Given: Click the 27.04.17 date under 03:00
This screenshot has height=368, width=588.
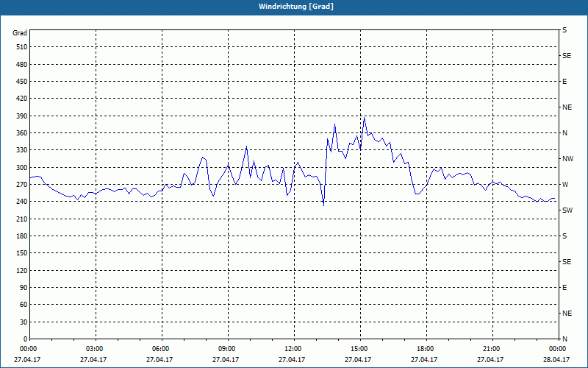Looking at the screenshot, I should (x=93, y=360).
